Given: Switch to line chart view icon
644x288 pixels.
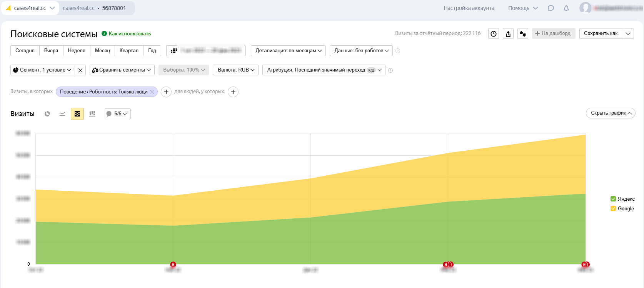Looking at the screenshot, I should click(x=62, y=114).
